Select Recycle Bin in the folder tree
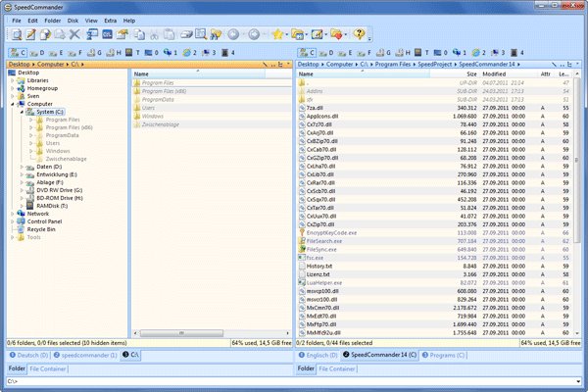The height and width of the screenshot is (392, 588). (41, 229)
